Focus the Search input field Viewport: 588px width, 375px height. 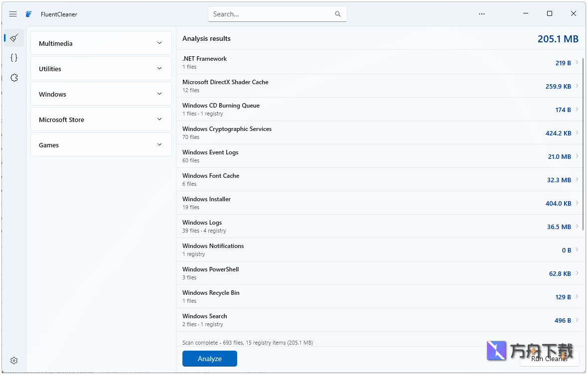(277, 14)
